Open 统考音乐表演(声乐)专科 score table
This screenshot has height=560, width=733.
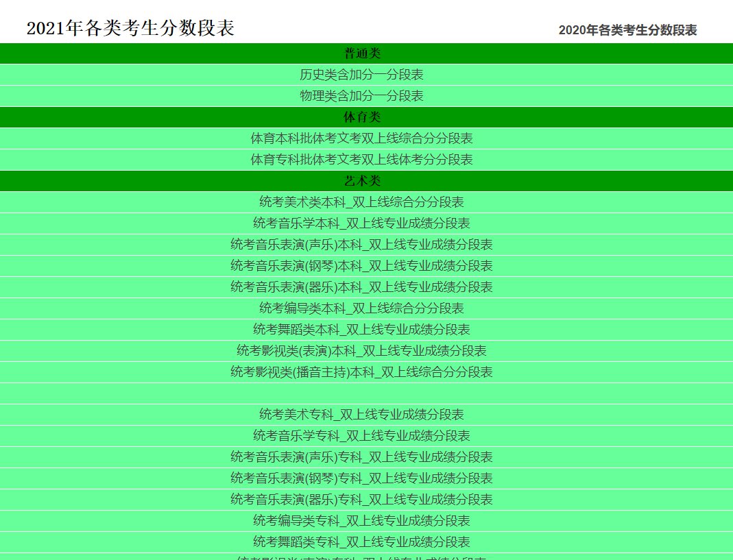click(361, 457)
